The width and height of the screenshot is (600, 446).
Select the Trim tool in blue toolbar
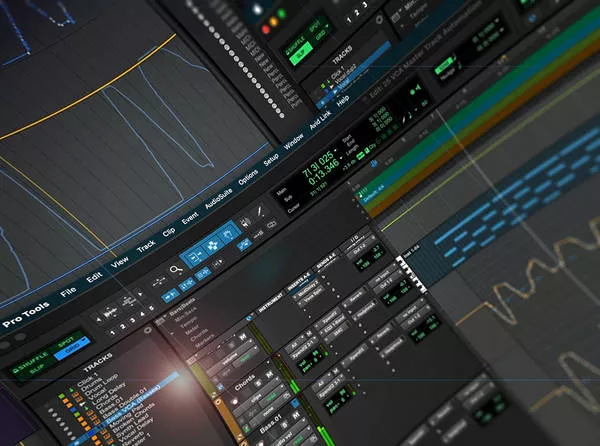point(196,257)
